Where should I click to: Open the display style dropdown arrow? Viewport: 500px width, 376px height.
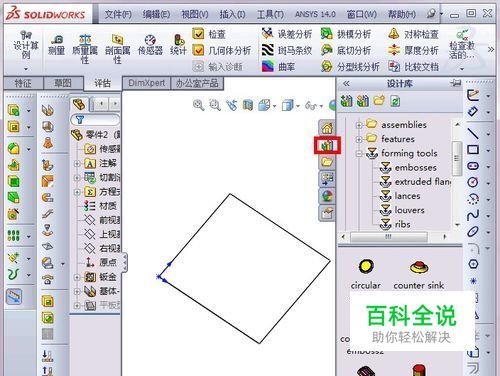pyautogui.click(x=298, y=106)
